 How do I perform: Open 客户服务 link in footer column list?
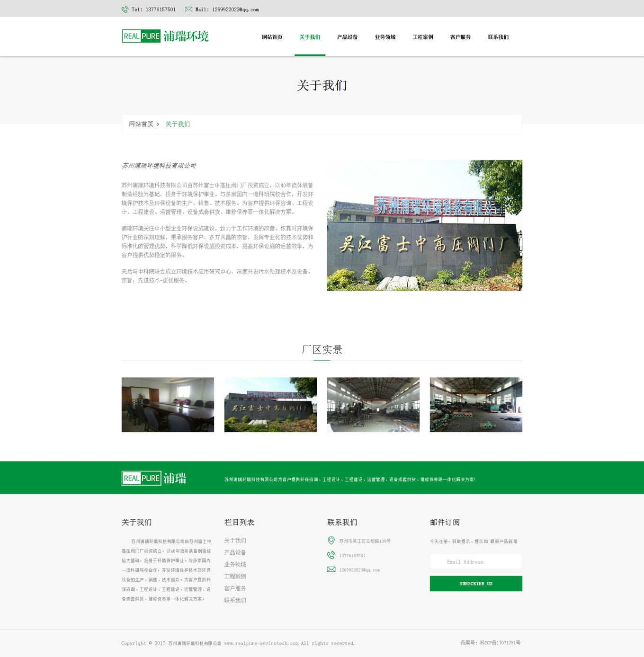[235, 588]
